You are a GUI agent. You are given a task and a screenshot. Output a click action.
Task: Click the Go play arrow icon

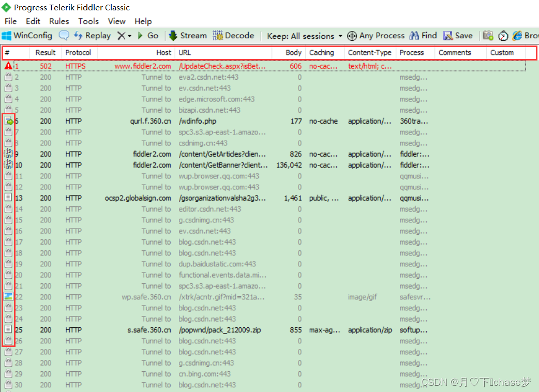140,35
